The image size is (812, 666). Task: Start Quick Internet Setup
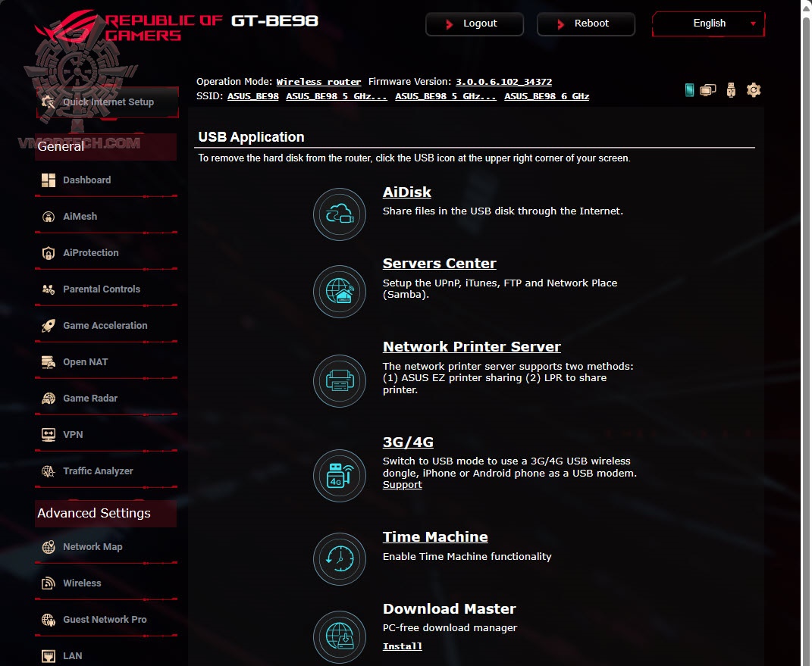pyautogui.click(x=107, y=102)
